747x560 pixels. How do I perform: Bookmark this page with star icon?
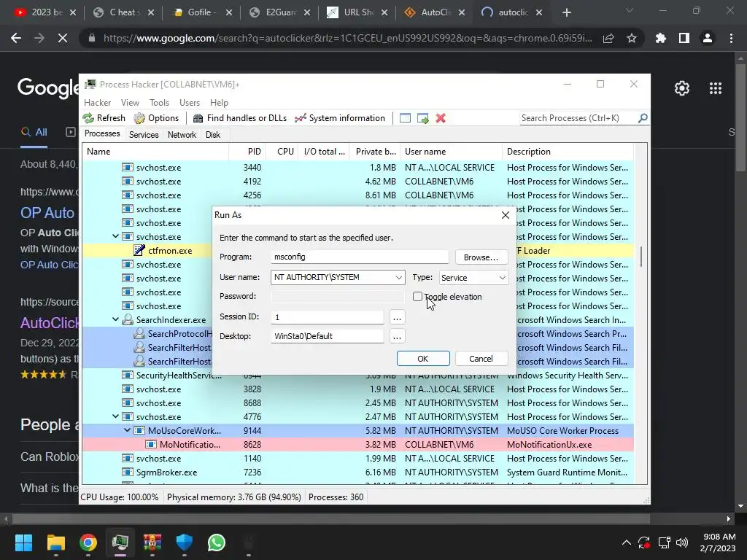(x=632, y=38)
